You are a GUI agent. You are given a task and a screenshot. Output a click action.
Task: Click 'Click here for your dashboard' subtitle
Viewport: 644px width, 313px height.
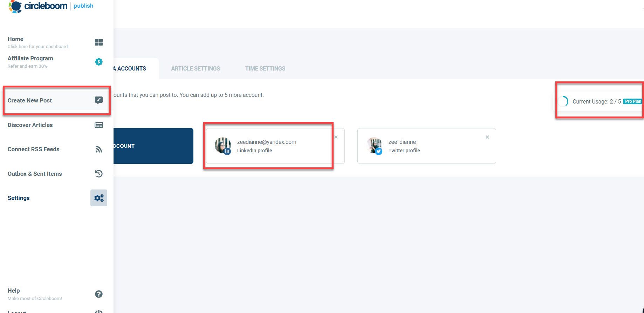coord(37,46)
